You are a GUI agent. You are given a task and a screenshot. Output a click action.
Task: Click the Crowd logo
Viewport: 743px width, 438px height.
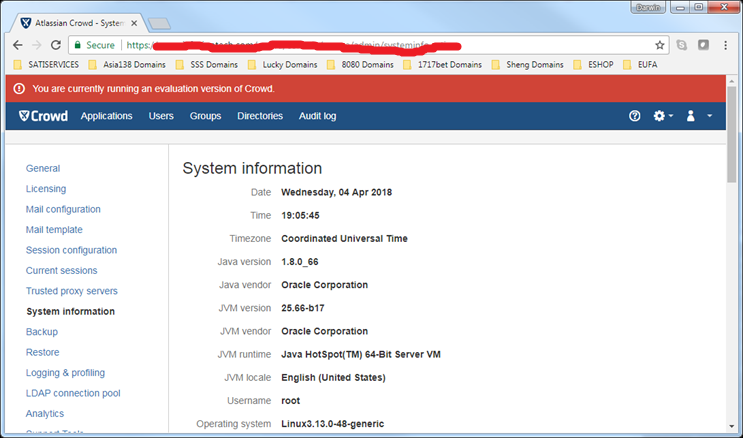pos(43,116)
